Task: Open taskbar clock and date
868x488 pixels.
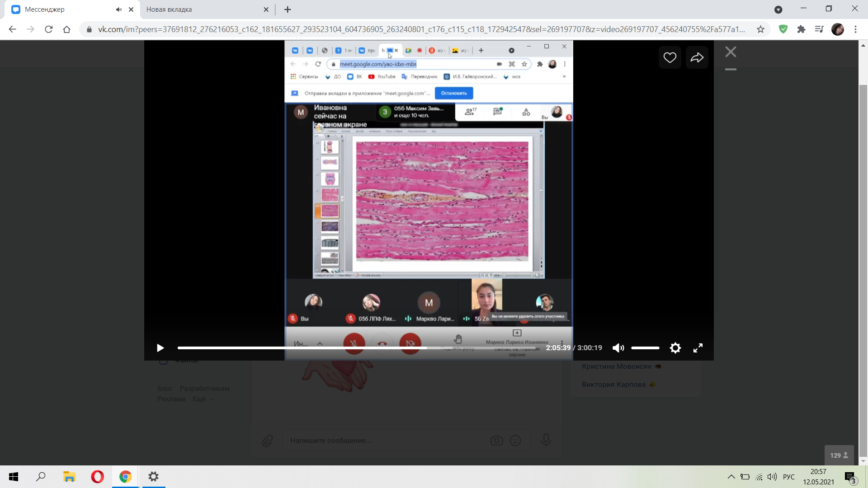Action: tap(818, 477)
